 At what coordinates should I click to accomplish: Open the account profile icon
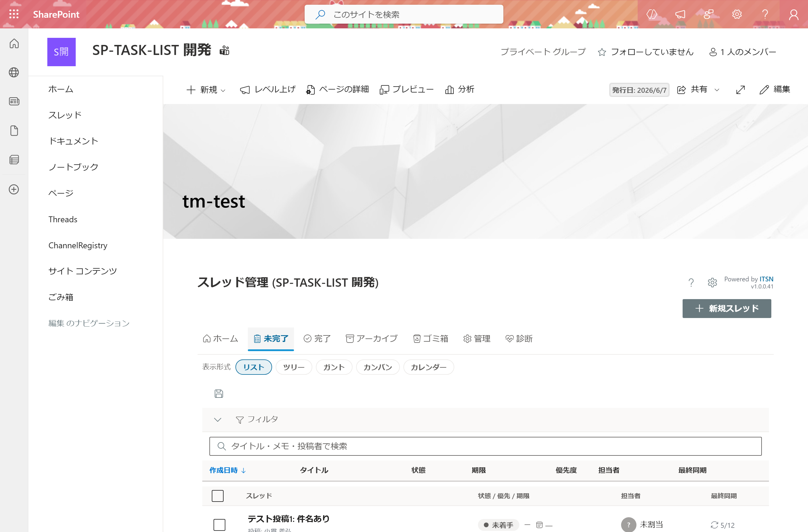pos(794,14)
